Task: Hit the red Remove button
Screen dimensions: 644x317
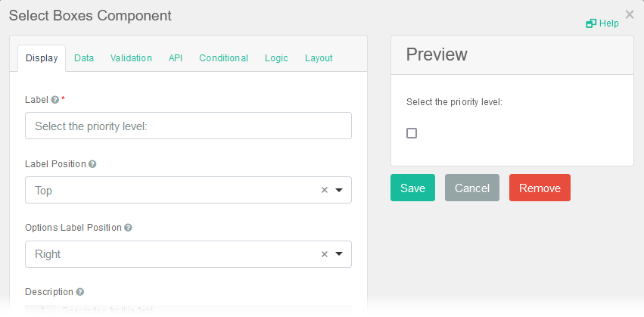Action: point(540,188)
